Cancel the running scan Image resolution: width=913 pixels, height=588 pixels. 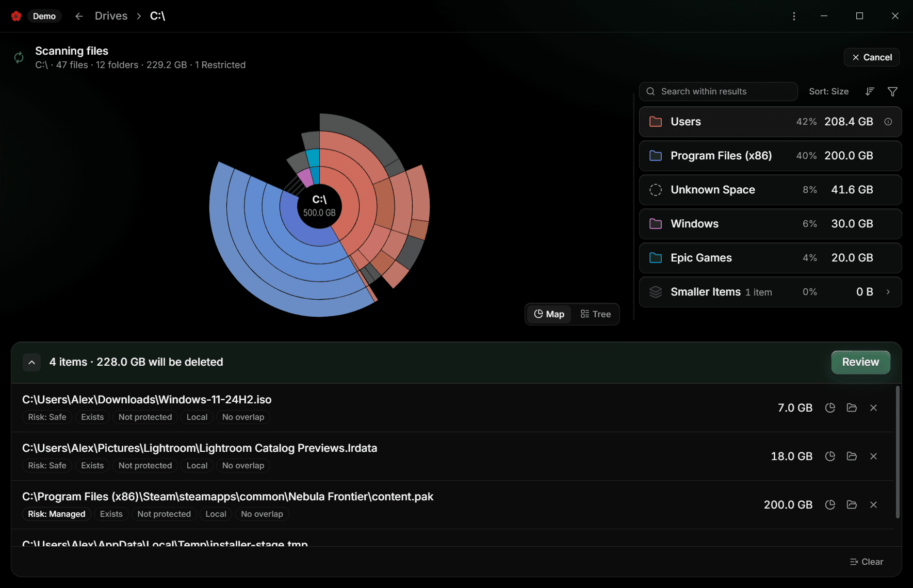click(872, 57)
